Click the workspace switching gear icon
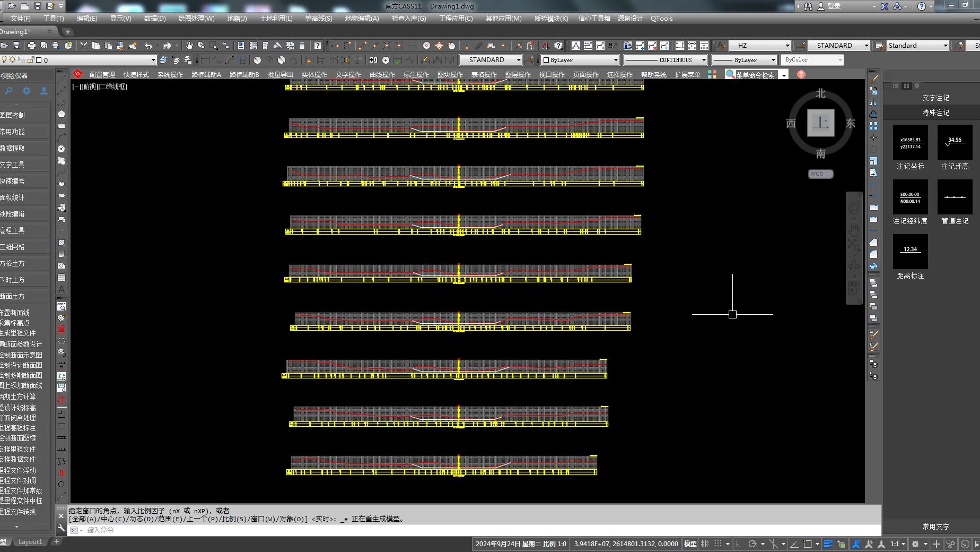This screenshot has height=552, width=980. pyautogui.click(x=915, y=544)
